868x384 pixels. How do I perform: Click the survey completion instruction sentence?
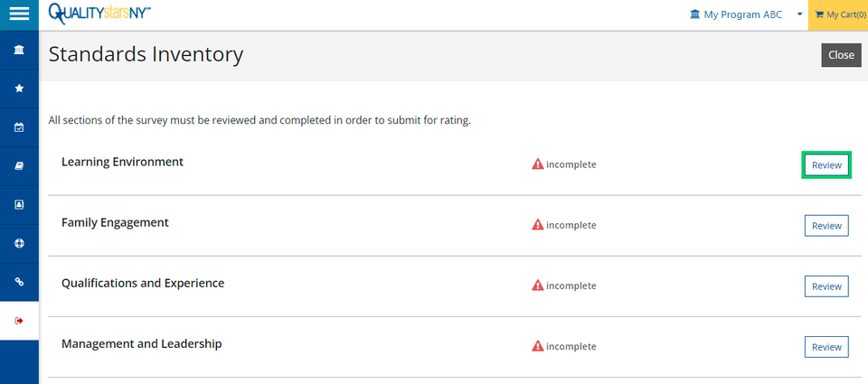tap(259, 120)
